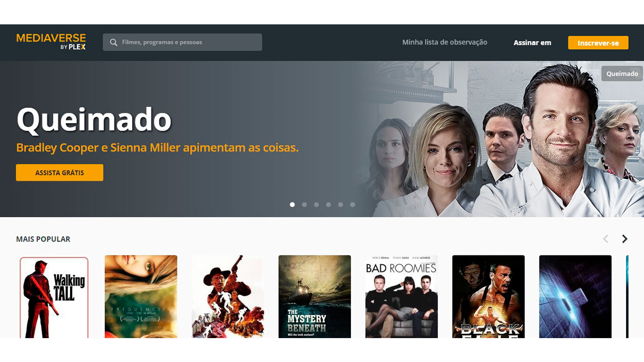The width and height of the screenshot is (644, 362).
Task: Show previous Mais Popular titles arrow
Action: [x=605, y=239]
